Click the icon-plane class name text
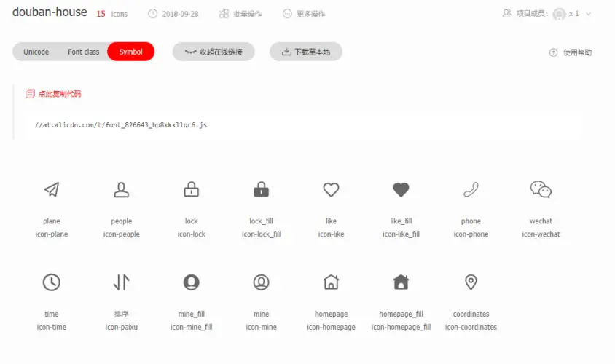The height and width of the screenshot is (364, 615). (x=52, y=234)
